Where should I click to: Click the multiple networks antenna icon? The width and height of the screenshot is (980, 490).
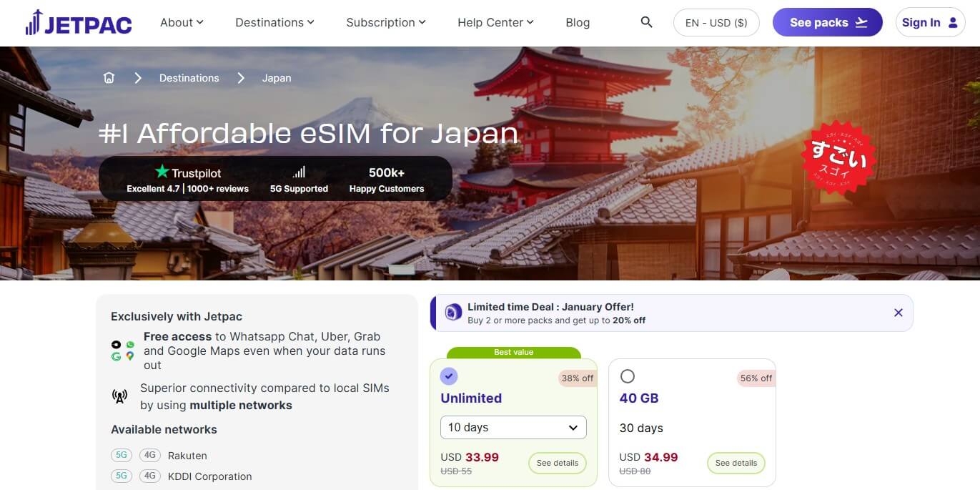coord(119,396)
